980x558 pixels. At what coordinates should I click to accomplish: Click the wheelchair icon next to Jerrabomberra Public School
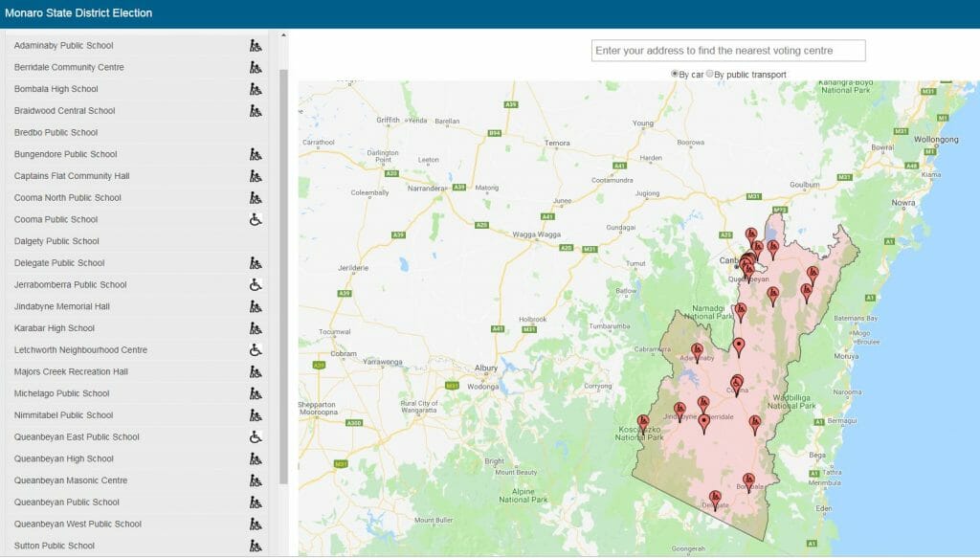[253, 284]
